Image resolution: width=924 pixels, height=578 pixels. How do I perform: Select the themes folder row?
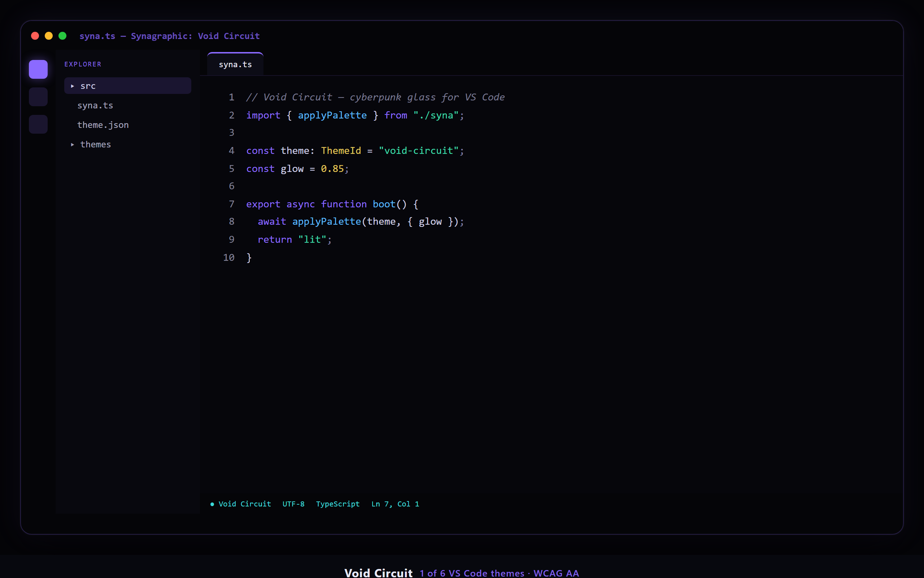pyautogui.click(x=127, y=144)
